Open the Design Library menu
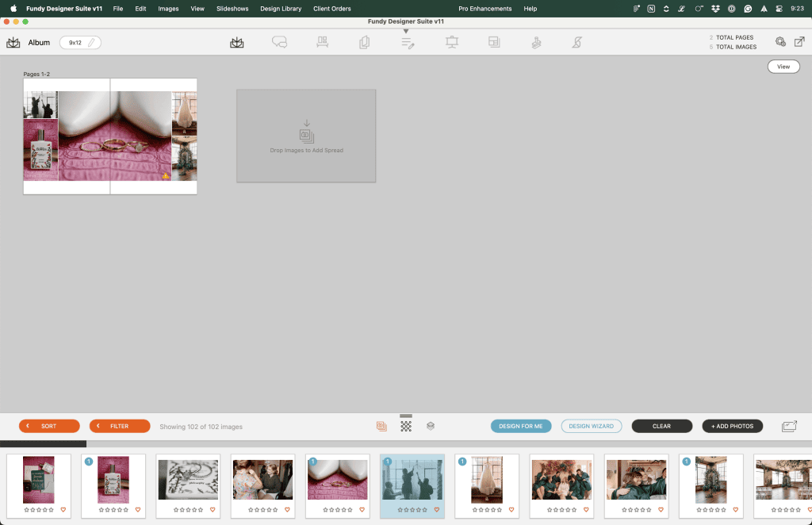This screenshot has width=812, height=525. point(281,8)
